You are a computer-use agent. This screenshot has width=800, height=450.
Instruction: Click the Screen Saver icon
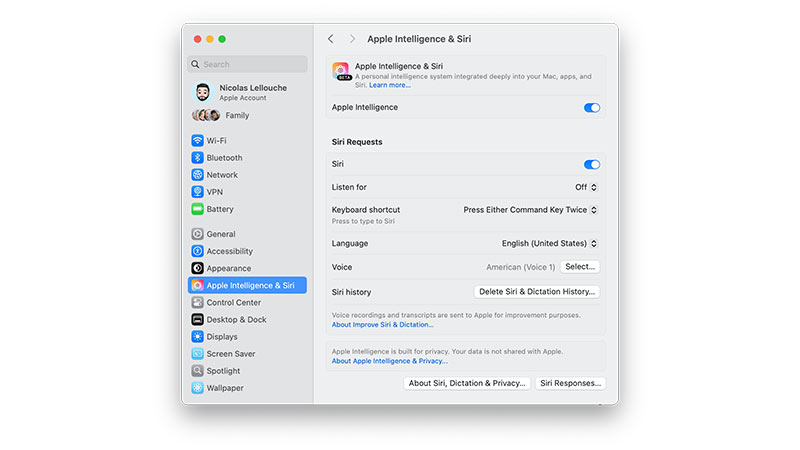[197, 354]
